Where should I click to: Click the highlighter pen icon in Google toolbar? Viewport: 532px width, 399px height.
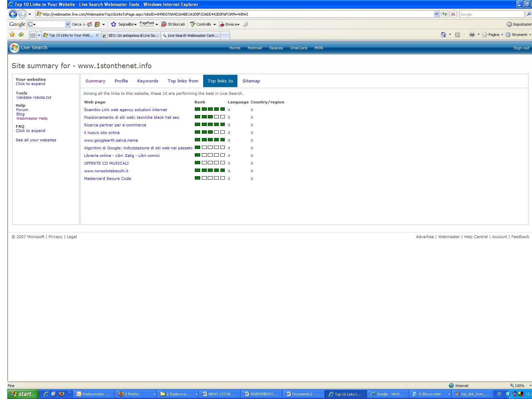(x=246, y=24)
